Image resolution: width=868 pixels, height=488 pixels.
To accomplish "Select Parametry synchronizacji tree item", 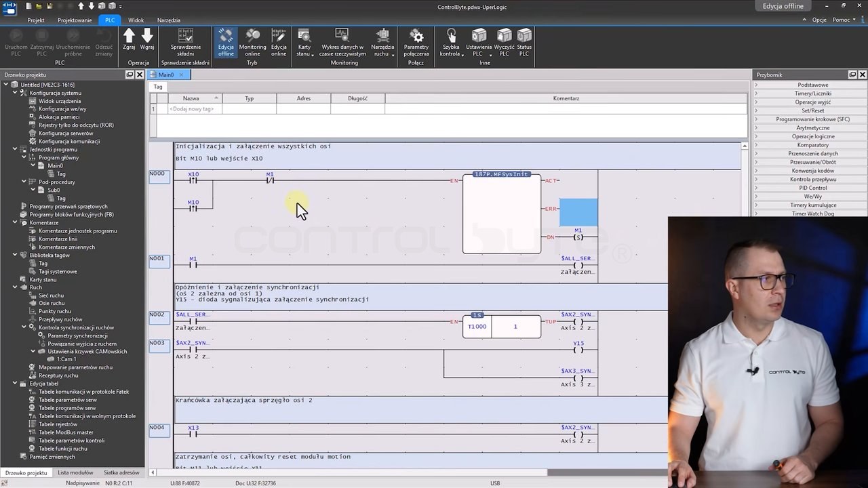I will 77,335.
